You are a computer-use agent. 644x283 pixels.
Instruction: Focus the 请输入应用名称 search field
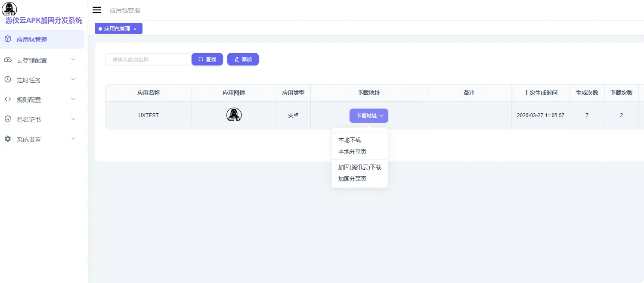click(x=149, y=59)
